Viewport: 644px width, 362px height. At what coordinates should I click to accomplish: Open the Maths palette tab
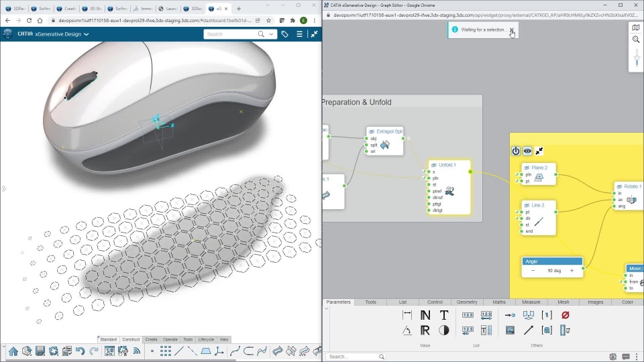[499, 302]
